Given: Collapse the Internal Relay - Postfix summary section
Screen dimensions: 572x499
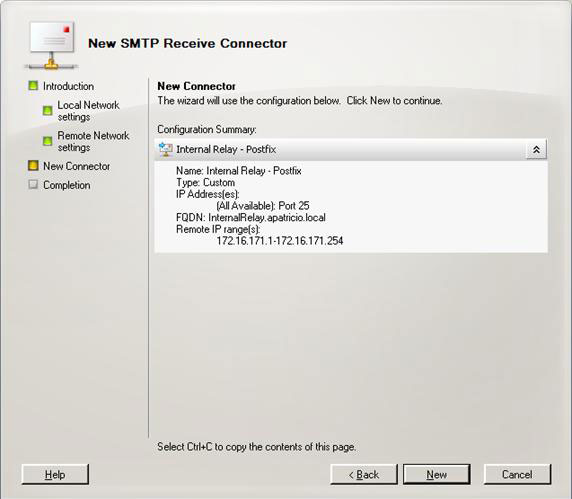Looking at the screenshot, I should tap(536, 150).
